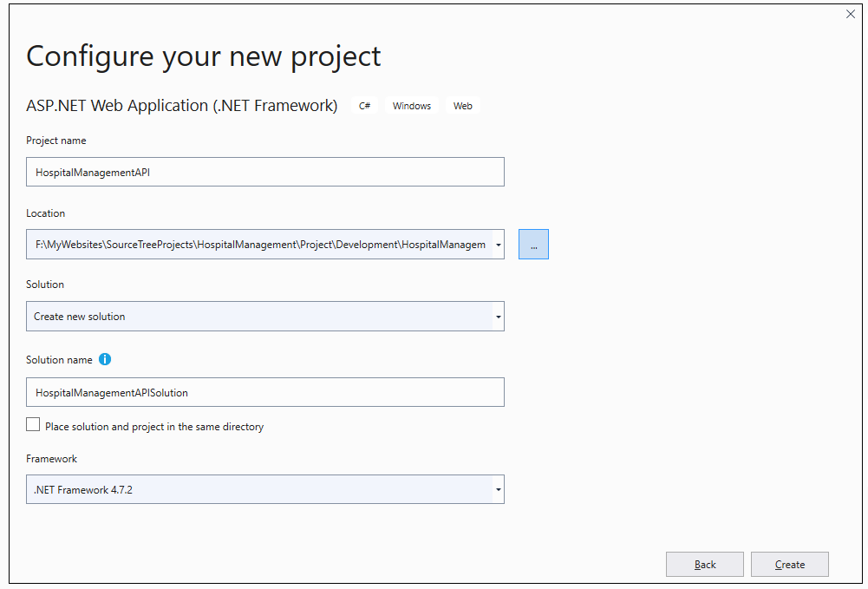The height and width of the screenshot is (589, 868).
Task: Open the Location path dropdown arrow
Action: (x=499, y=245)
